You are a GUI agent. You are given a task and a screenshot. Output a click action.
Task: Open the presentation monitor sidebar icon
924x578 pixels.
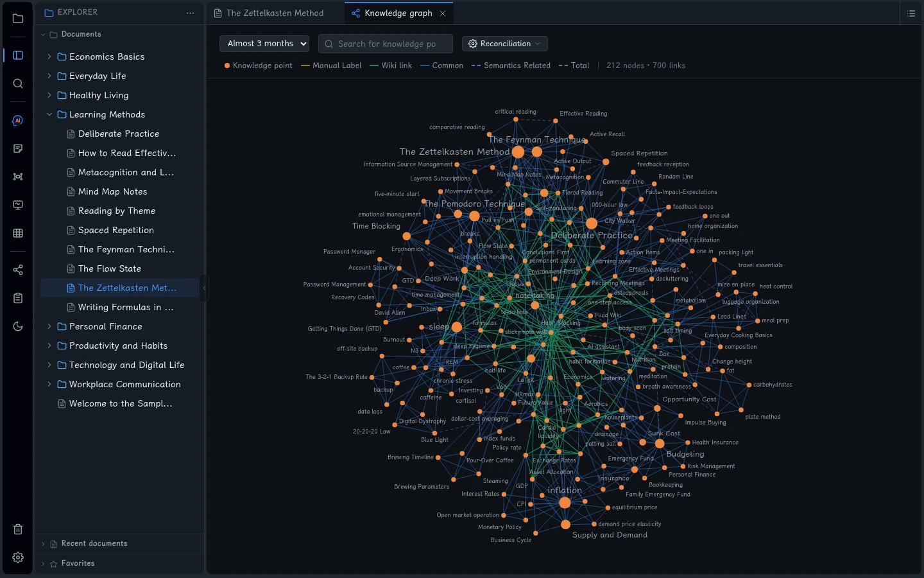pyautogui.click(x=18, y=205)
